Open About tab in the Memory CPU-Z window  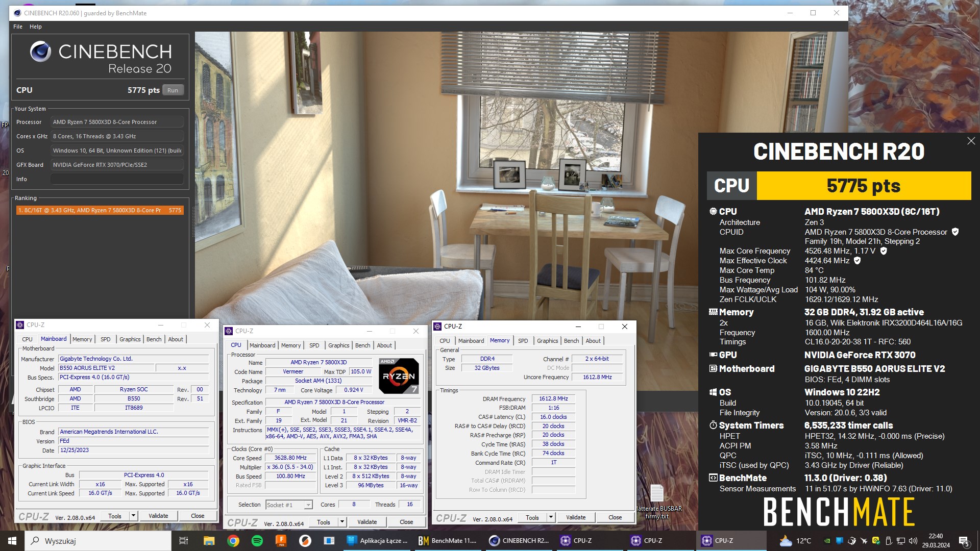point(593,341)
